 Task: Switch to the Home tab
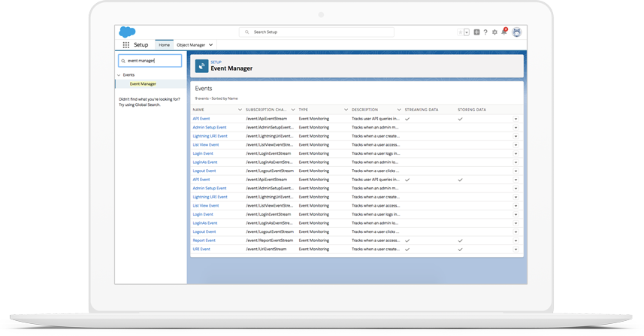click(164, 45)
